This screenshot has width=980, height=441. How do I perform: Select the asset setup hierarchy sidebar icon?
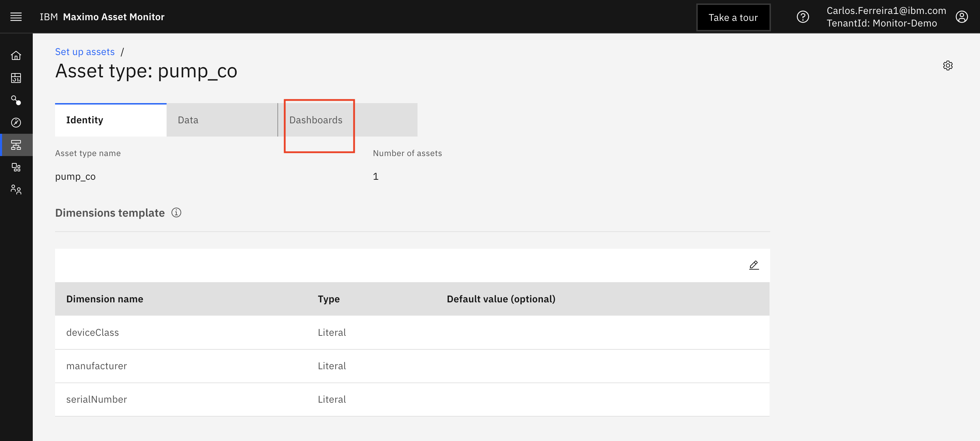[16, 145]
